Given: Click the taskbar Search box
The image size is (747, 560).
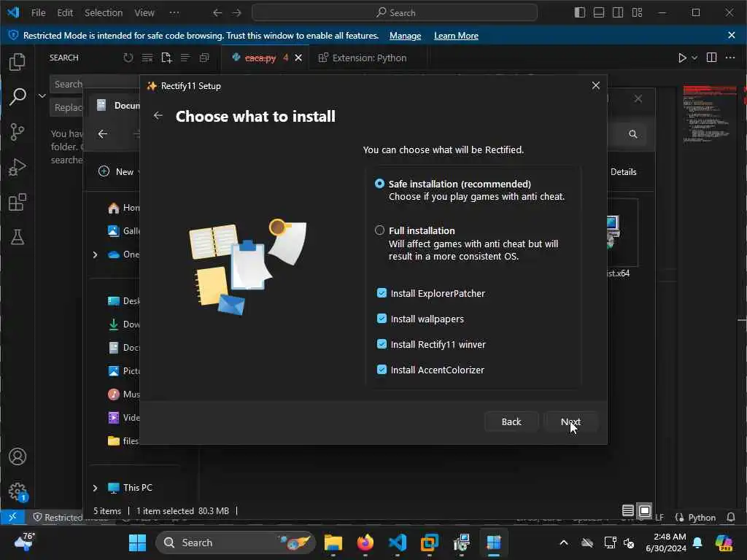Looking at the screenshot, I should point(236,542).
